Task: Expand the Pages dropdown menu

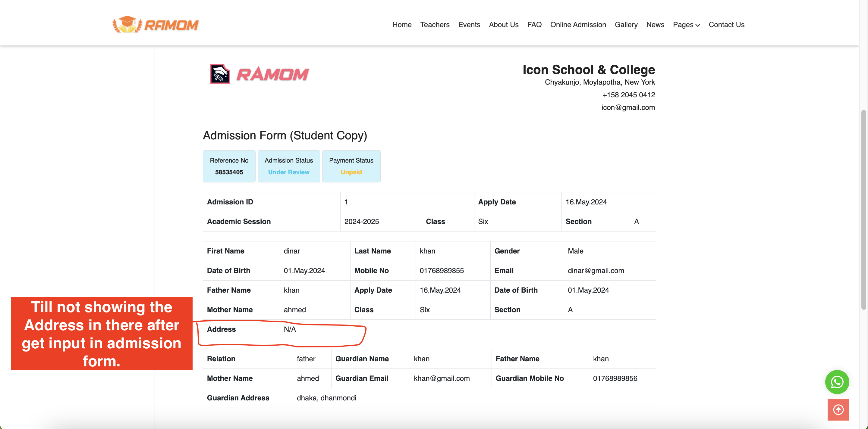Action: pyautogui.click(x=686, y=25)
